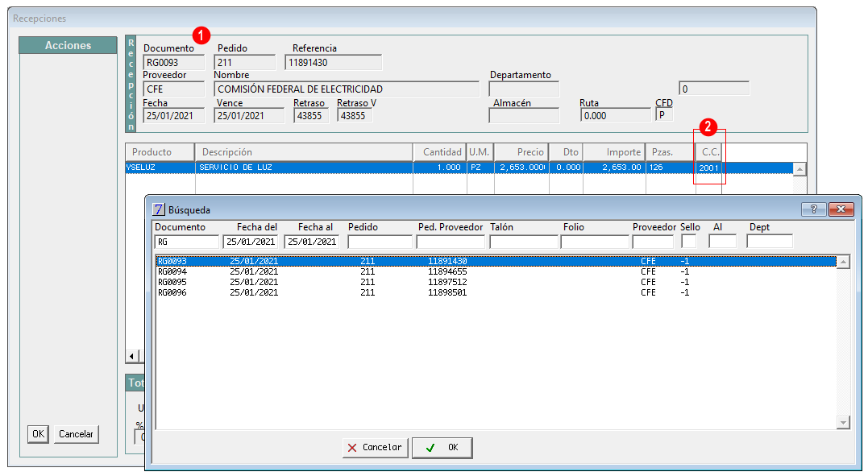Click Cancelar button in Acciones panel
Image resolution: width=868 pixels, height=476 pixels.
pyautogui.click(x=77, y=434)
